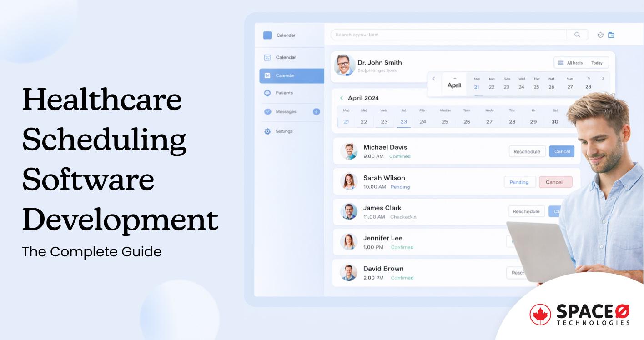Click the badge icon beside the folder icon
The width and height of the screenshot is (644, 340).
pos(600,35)
